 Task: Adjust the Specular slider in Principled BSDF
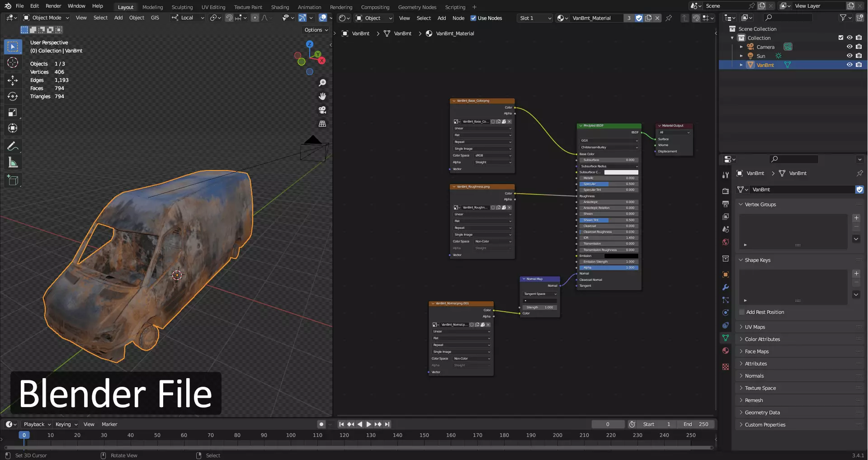(609, 184)
